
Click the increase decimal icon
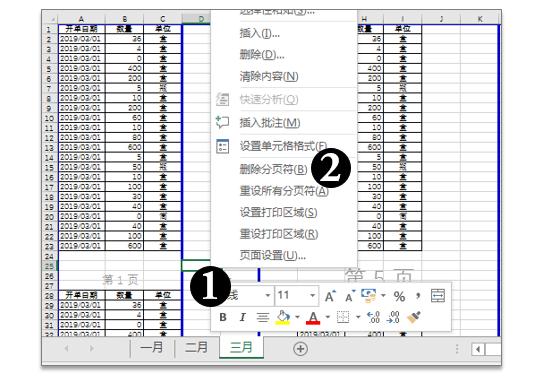pos(373,317)
